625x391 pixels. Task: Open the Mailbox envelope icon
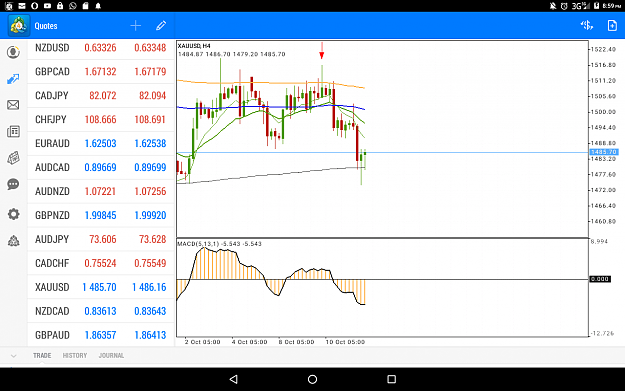coord(13,105)
